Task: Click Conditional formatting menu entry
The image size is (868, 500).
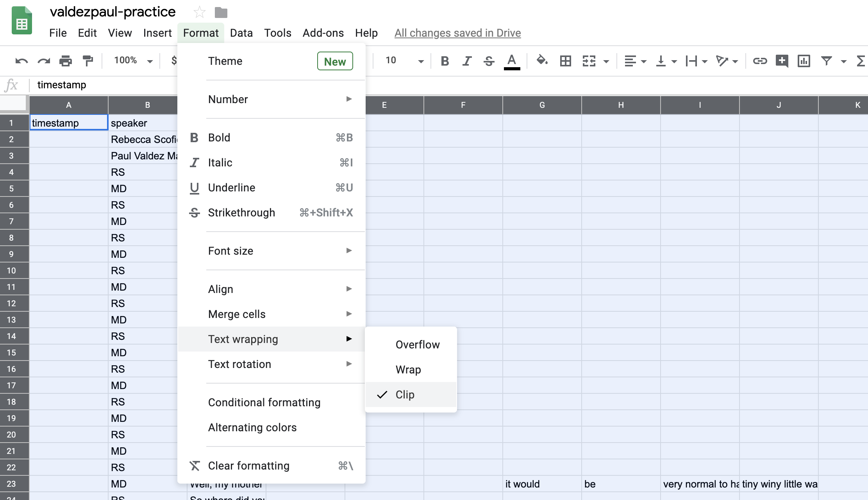Action: (264, 402)
